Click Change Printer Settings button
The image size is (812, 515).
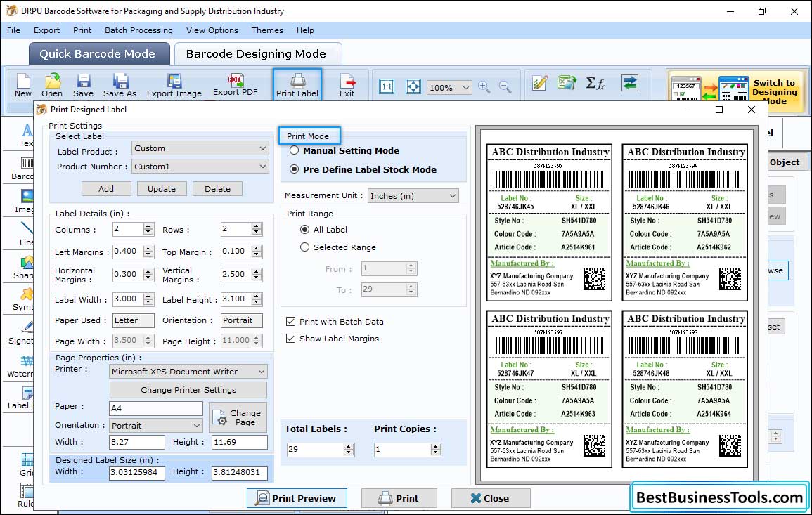coord(188,390)
